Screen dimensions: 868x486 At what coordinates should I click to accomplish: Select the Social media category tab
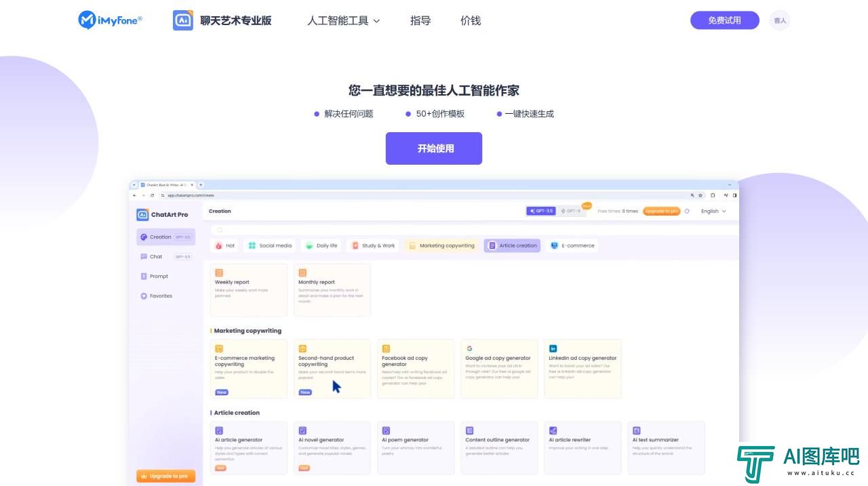click(270, 246)
